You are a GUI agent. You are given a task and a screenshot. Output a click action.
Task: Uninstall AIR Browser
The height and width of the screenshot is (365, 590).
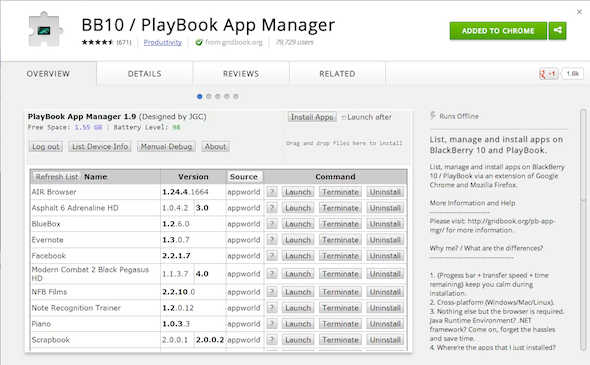(x=385, y=192)
